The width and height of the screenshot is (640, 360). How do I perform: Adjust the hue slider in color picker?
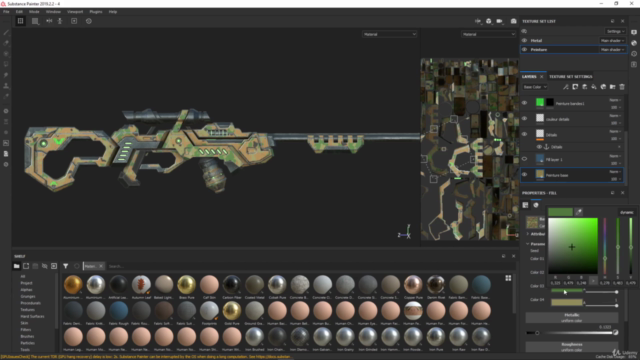point(604,246)
